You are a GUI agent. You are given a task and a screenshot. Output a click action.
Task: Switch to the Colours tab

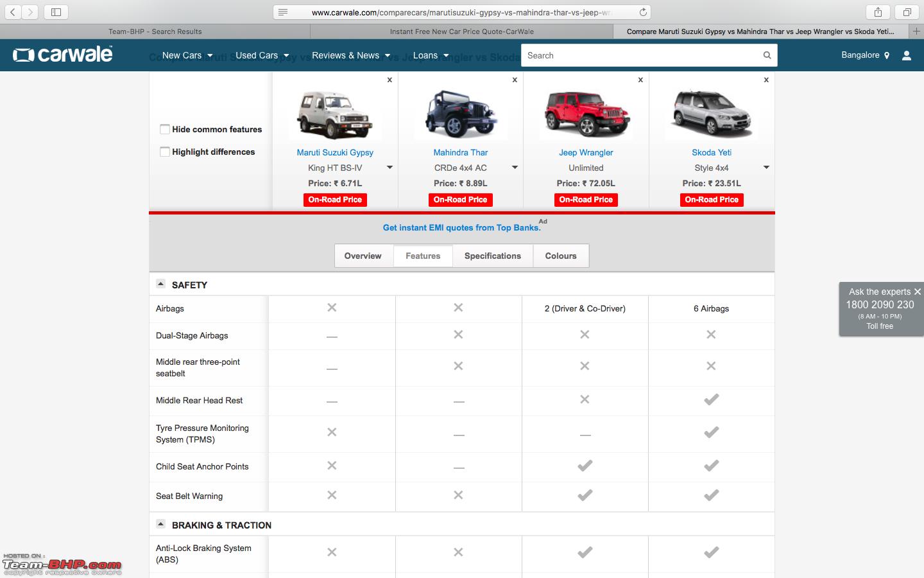click(x=561, y=256)
